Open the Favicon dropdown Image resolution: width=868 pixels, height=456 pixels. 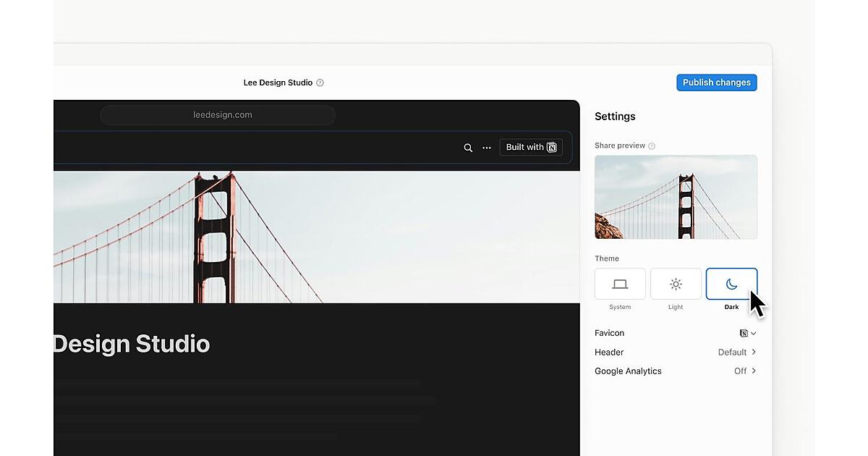[x=748, y=333]
